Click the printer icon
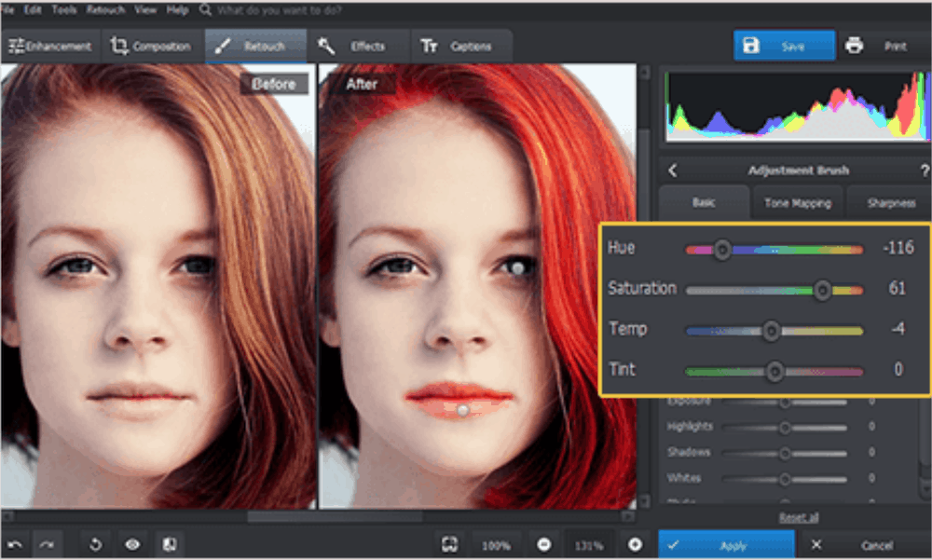The width and height of the screenshot is (932, 560). pos(854,45)
